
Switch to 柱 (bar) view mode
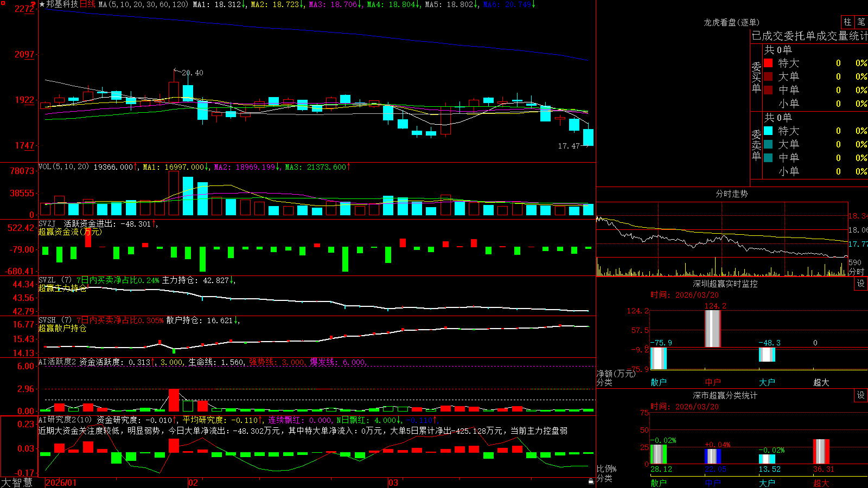pyautogui.click(x=847, y=22)
